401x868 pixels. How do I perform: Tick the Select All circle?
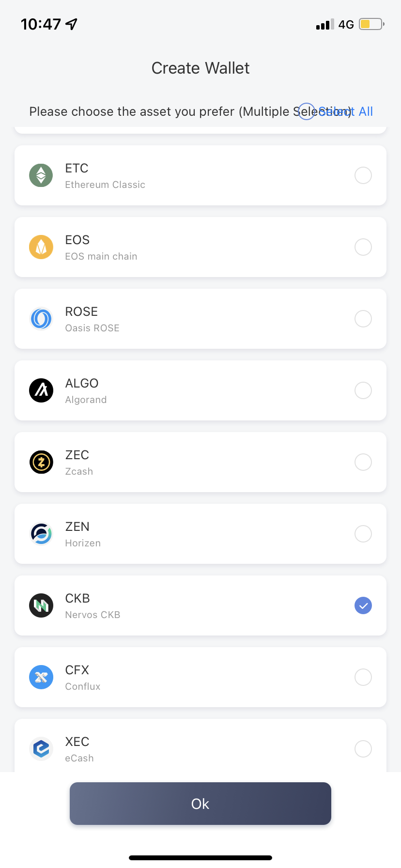307,111
